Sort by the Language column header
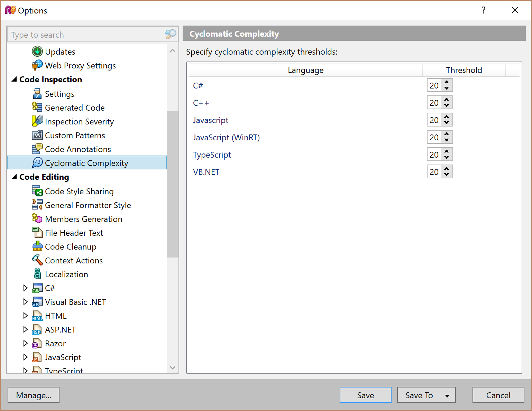This screenshot has height=411, width=532. (305, 70)
